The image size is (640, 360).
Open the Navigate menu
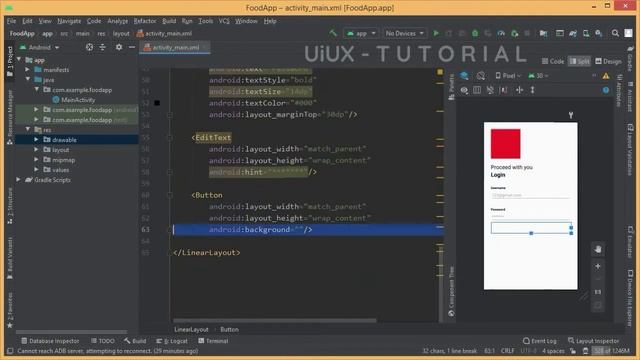(69, 21)
